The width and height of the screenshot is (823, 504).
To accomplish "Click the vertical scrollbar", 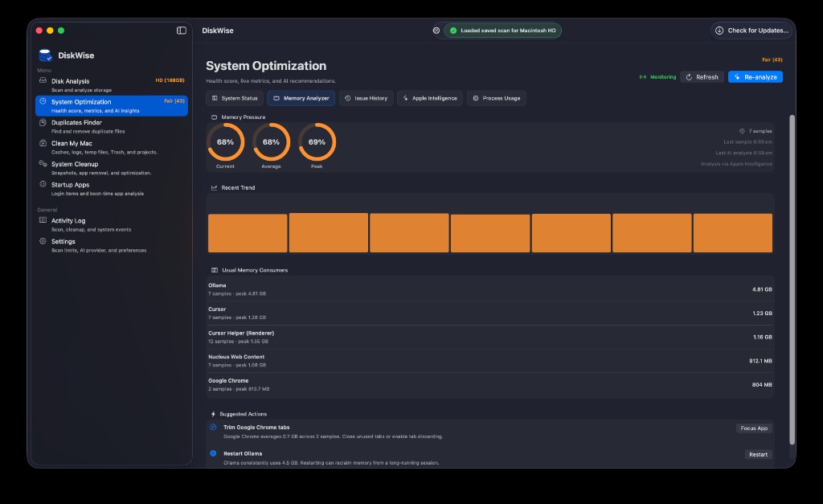I will (x=792, y=280).
